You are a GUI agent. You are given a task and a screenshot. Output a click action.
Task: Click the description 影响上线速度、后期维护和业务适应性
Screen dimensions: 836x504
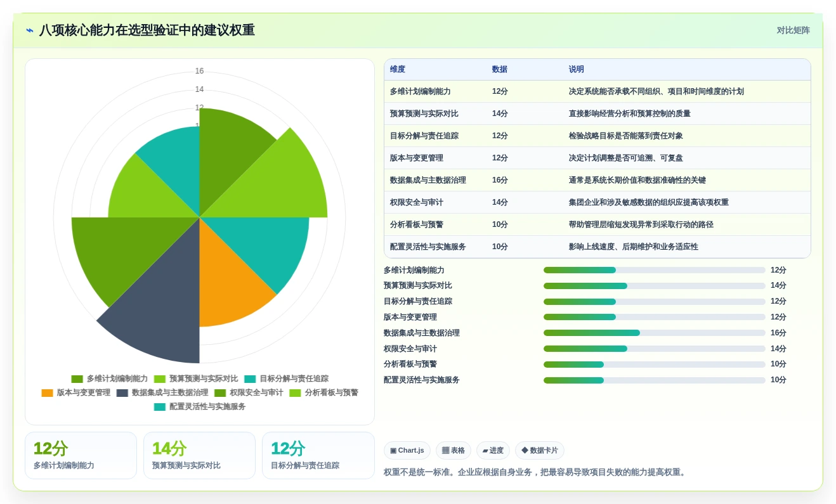click(x=634, y=247)
